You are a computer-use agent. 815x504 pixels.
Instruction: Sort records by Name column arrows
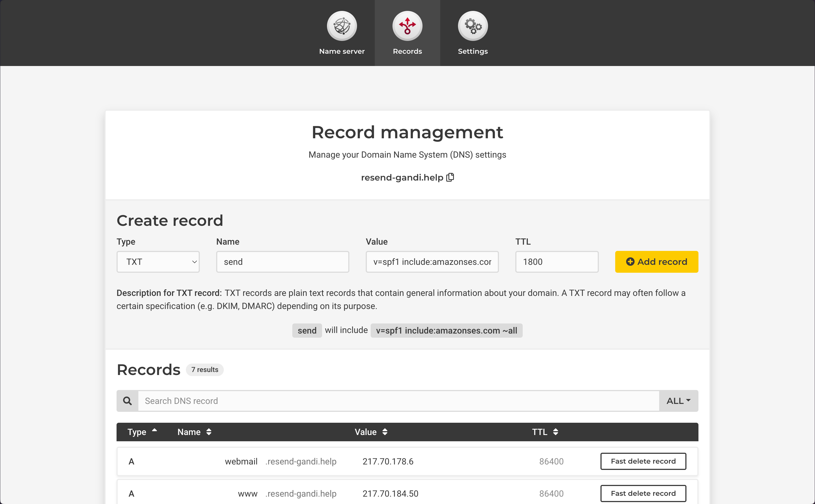pyautogui.click(x=209, y=432)
